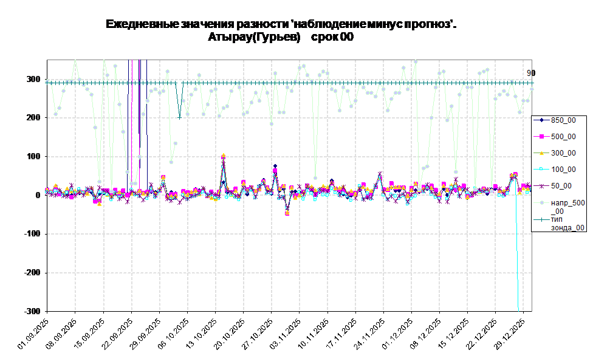Image resolution: width=593 pixels, height=364 pixels.
Task: Select the напр_500_00 pale dot legend key
Action: [541, 202]
